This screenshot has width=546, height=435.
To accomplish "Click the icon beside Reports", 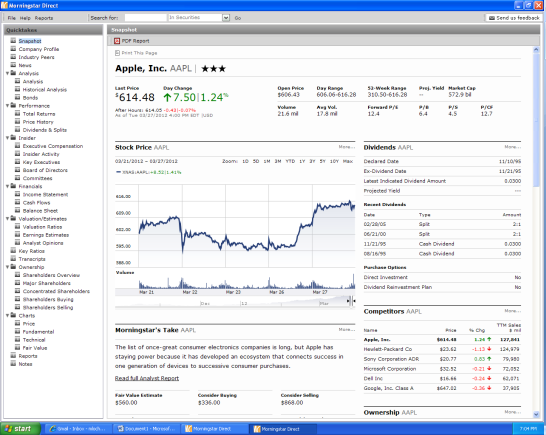I will [x=13, y=356].
